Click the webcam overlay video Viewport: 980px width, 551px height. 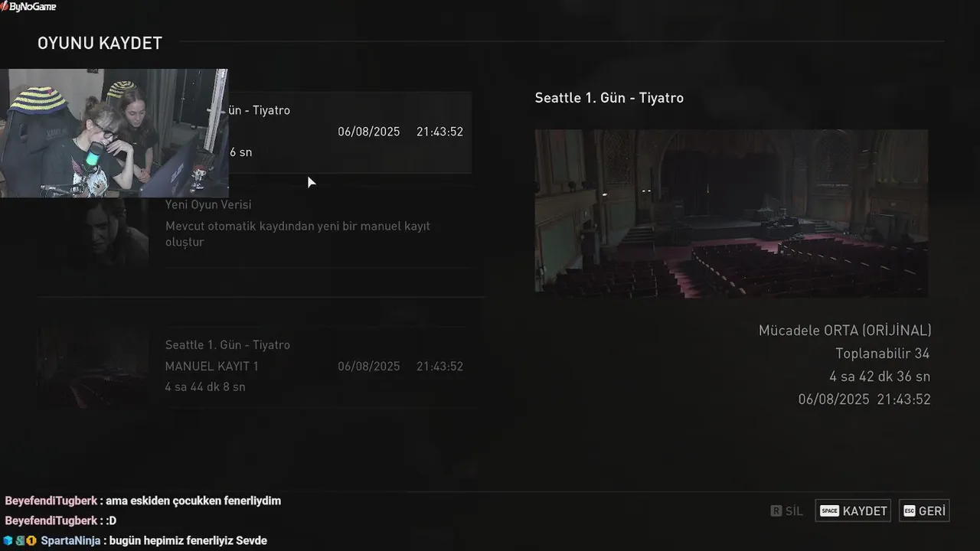coord(114,133)
